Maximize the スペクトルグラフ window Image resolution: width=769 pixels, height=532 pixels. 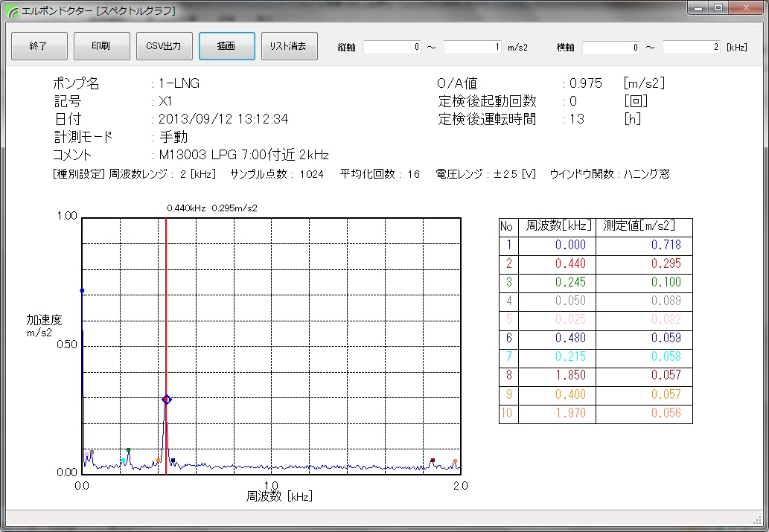click(x=718, y=7)
